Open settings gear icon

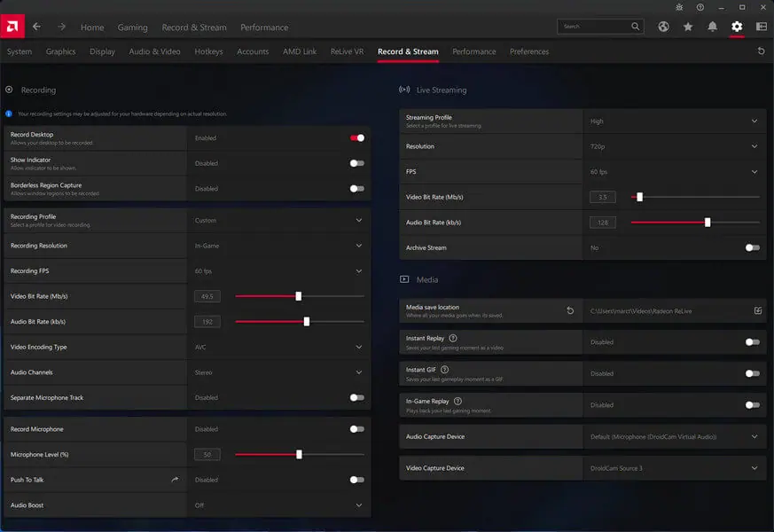click(737, 27)
